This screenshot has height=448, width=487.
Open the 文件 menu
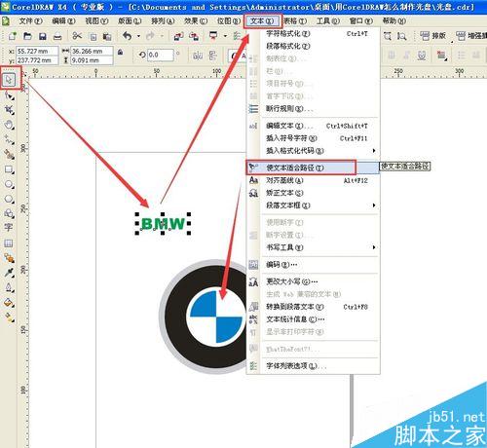point(30,21)
